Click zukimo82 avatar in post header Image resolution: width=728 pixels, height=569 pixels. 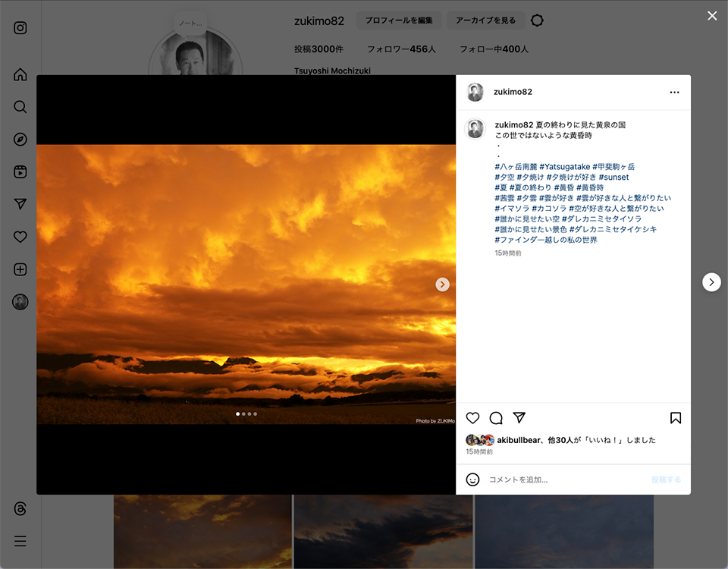coord(475,92)
